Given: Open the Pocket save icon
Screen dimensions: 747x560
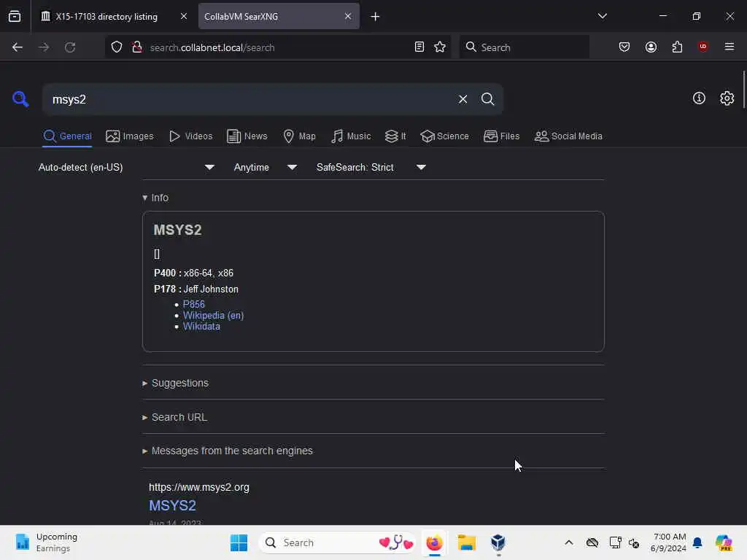Looking at the screenshot, I should click(x=624, y=47).
